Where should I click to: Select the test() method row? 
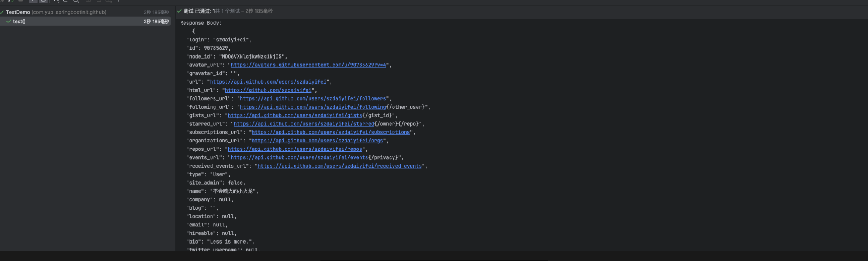click(x=85, y=21)
